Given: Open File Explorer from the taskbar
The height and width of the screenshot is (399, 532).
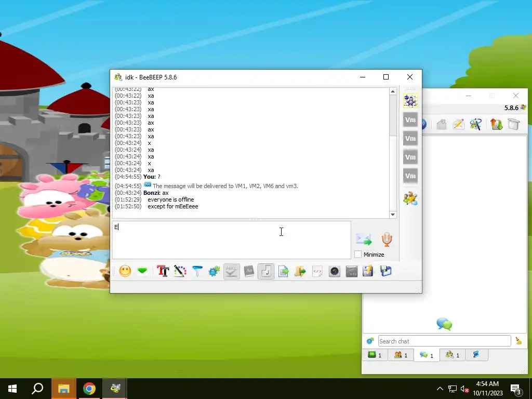Looking at the screenshot, I should (x=63, y=389).
